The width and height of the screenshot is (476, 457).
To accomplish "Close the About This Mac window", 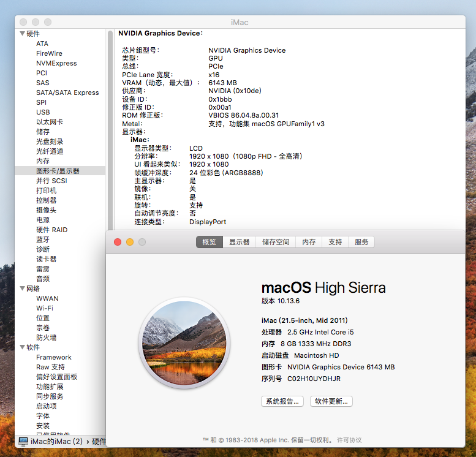I will [x=118, y=242].
